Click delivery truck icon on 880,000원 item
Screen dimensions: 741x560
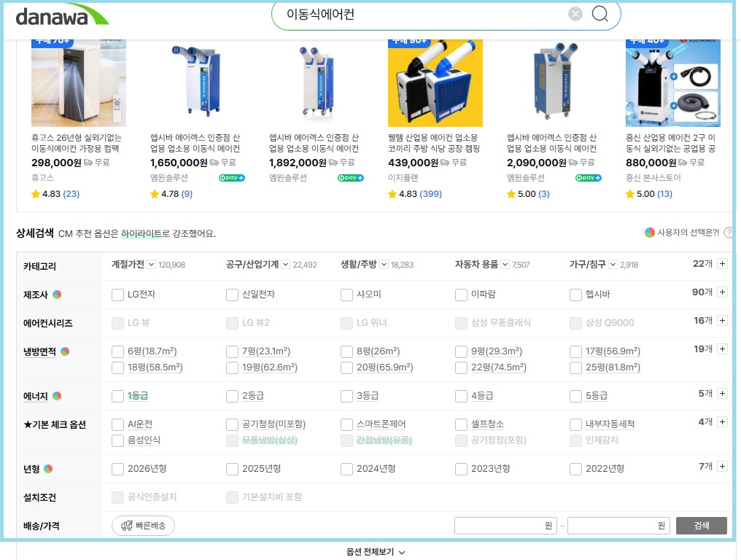click(683, 162)
